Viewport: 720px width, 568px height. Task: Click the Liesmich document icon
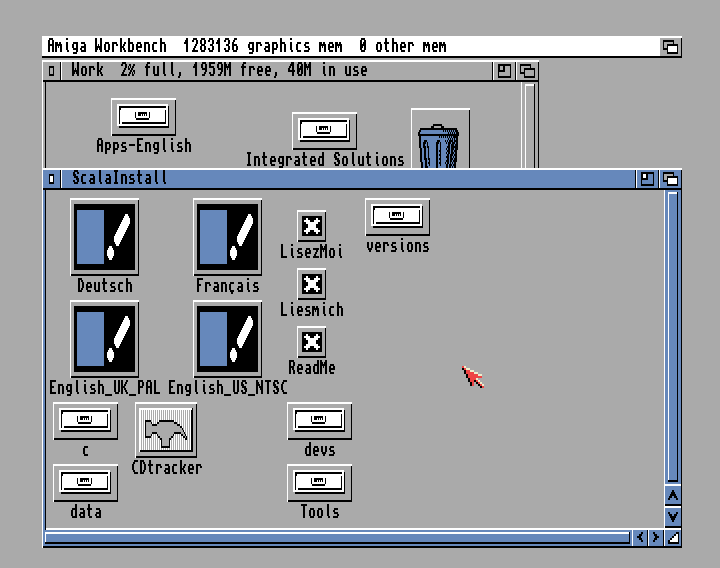tap(312, 284)
